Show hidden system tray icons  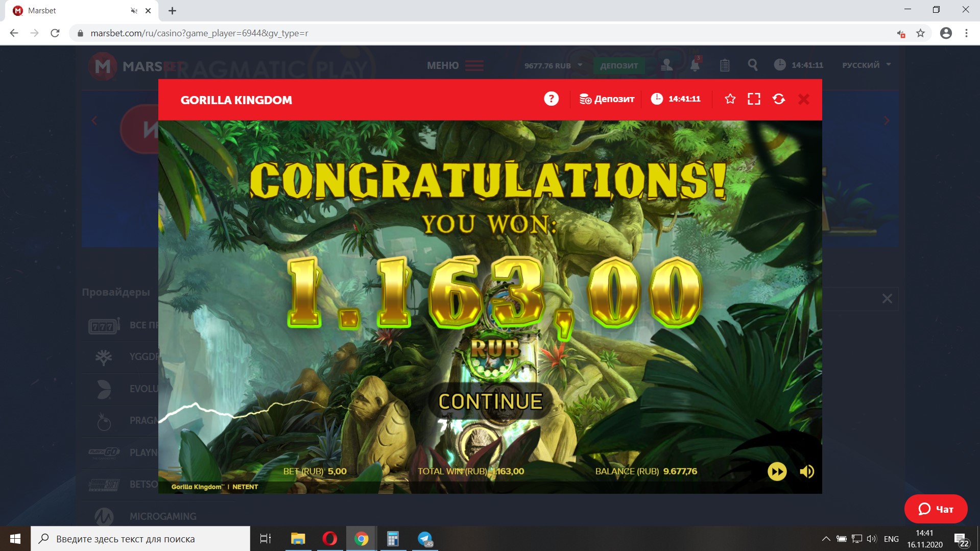(x=826, y=539)
